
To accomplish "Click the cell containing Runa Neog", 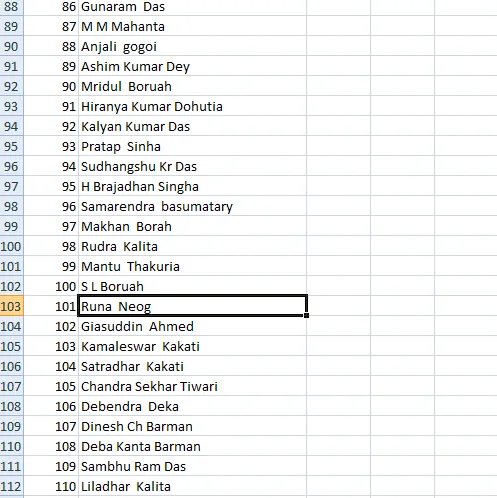I will (192, 306).
